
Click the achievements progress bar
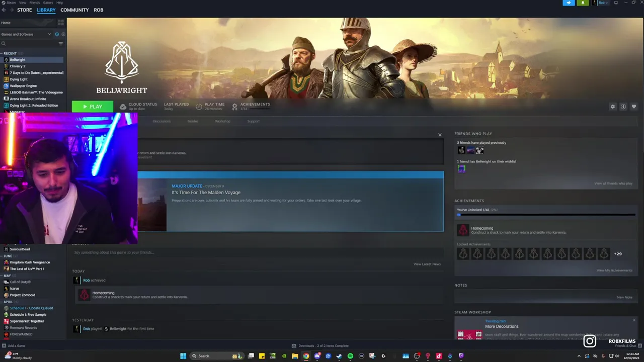546,215
